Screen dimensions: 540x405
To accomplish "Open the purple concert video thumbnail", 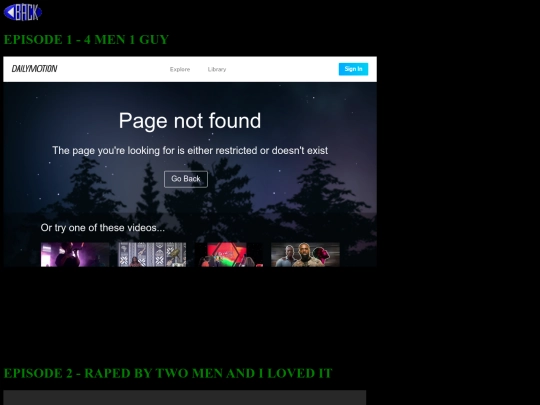I will coord(75,255).
